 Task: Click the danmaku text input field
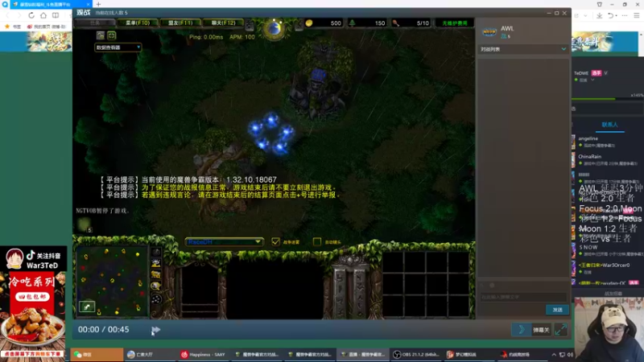tap(522, 297)
